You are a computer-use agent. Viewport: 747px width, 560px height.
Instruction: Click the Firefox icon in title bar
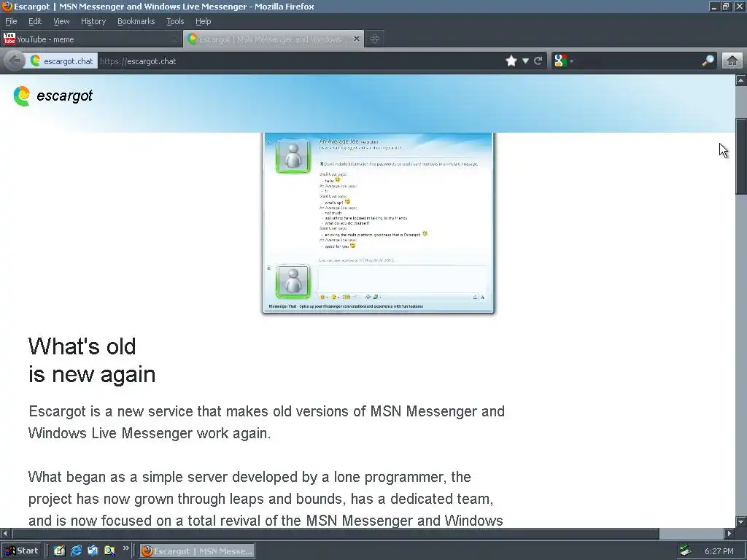coord(7,6)
